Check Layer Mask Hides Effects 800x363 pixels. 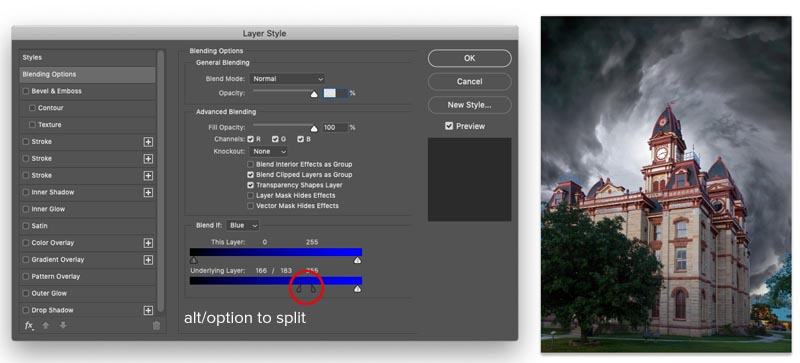251,196
